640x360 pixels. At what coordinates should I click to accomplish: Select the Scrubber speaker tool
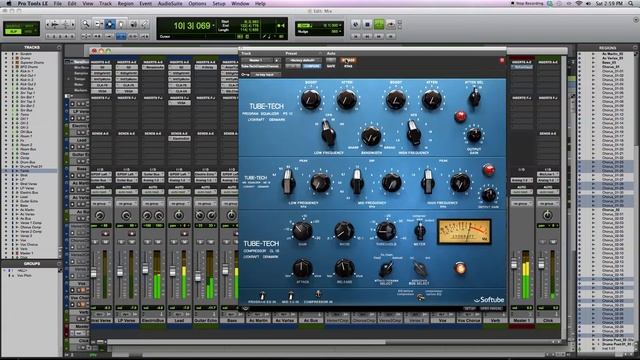[133, 24]
